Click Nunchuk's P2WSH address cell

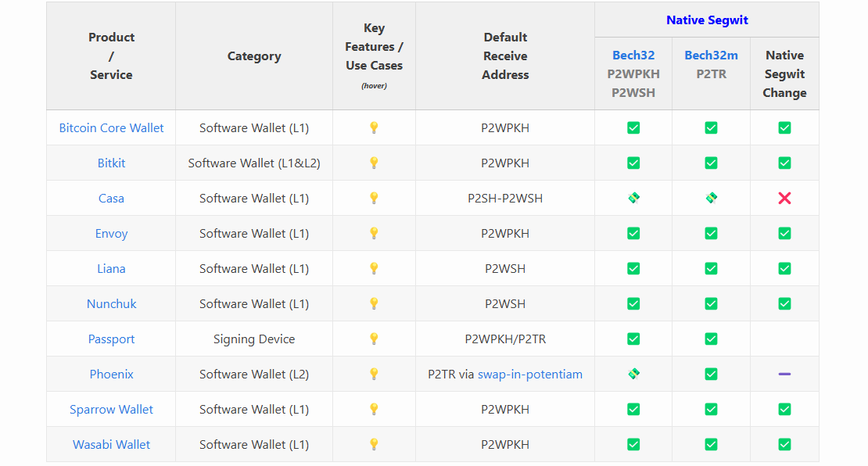point(505,304)
